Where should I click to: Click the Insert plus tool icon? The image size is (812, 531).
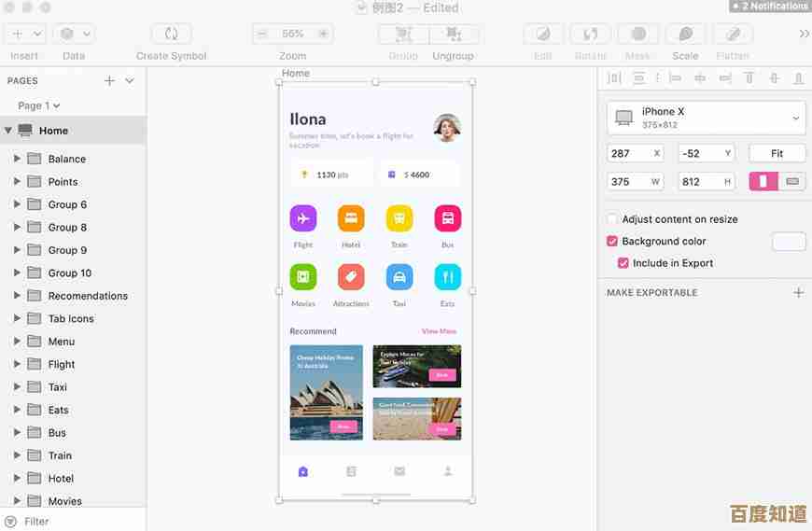18,34
